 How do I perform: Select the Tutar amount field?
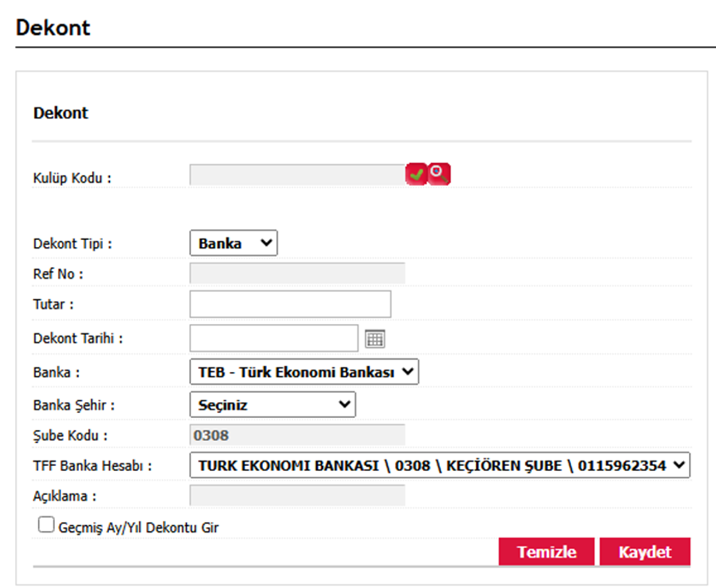[x=290, y=304]
